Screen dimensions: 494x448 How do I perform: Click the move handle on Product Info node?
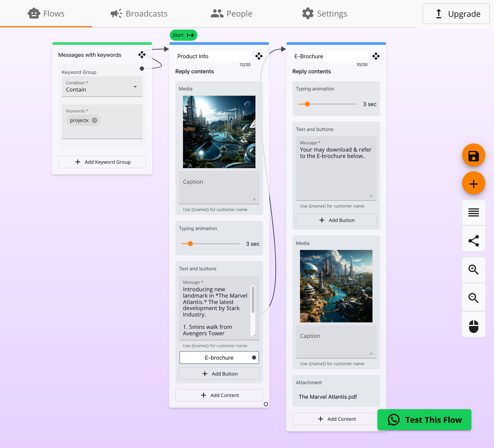[x=259, y=56]
